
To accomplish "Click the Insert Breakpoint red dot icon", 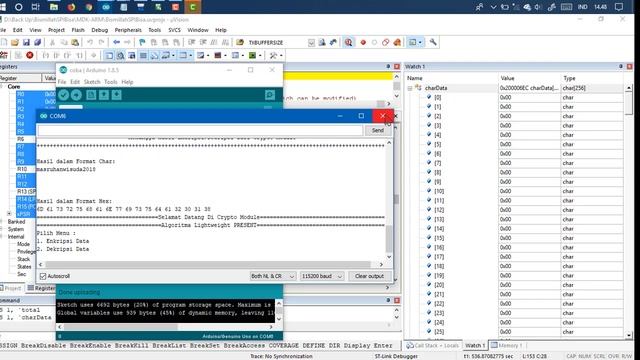I will point(363,42).
